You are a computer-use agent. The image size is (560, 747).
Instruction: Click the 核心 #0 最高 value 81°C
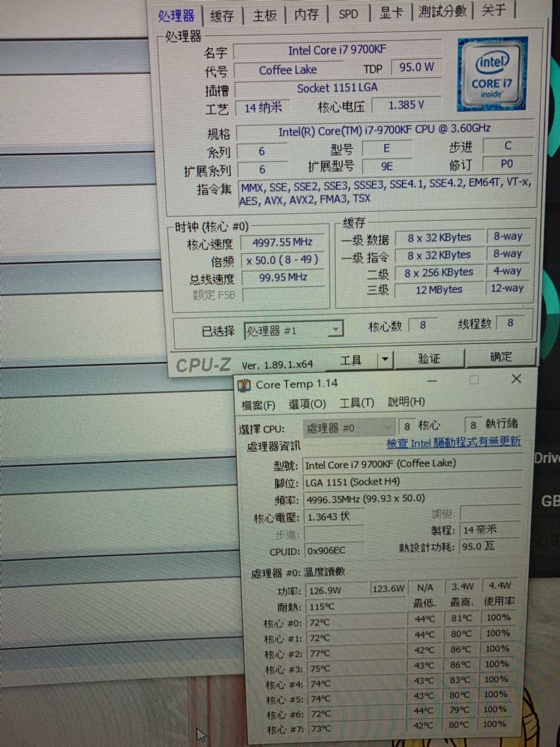coord(461,618)
